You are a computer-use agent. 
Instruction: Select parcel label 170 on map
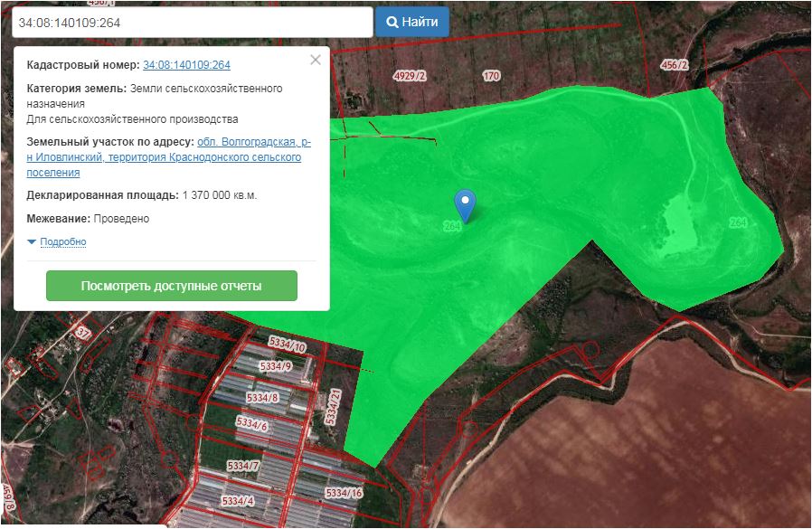click(491, 76)
